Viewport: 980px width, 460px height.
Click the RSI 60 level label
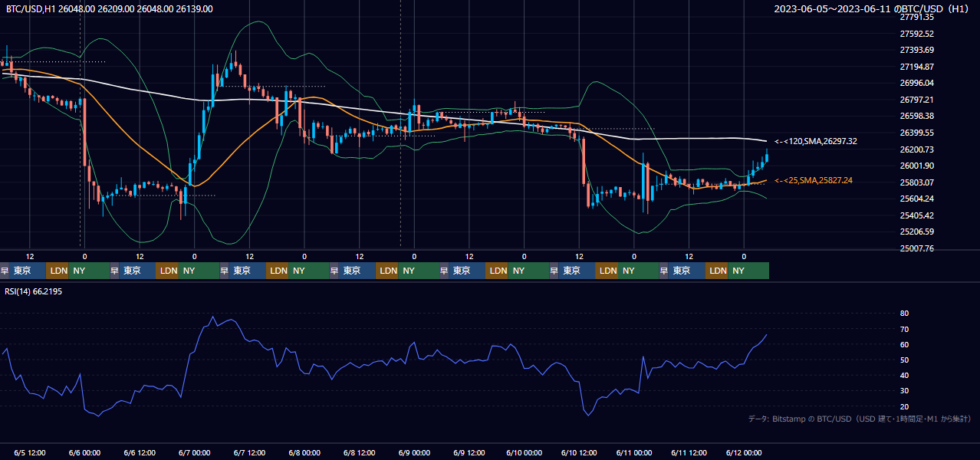coord(904,344)
